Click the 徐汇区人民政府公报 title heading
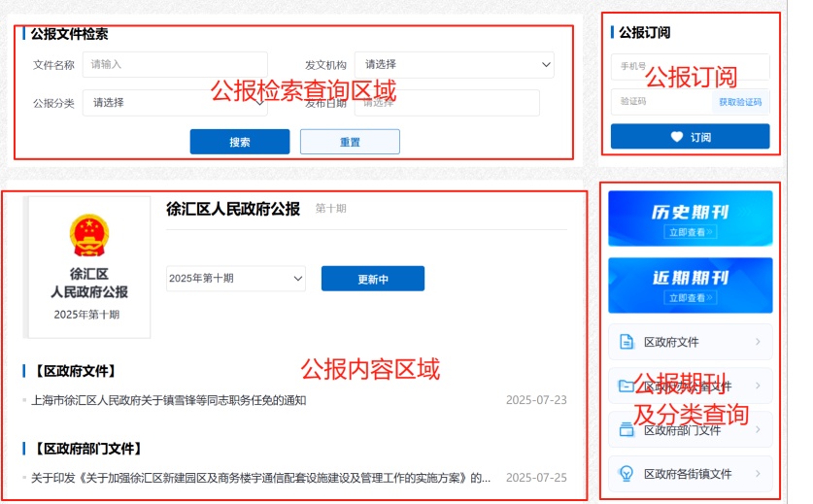 233,209
